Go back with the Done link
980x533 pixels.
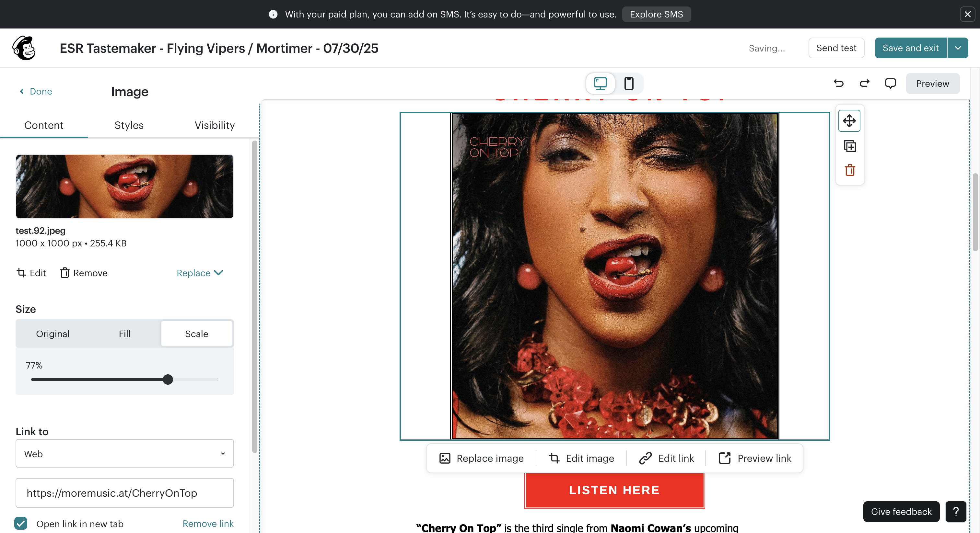coord(36,91)
